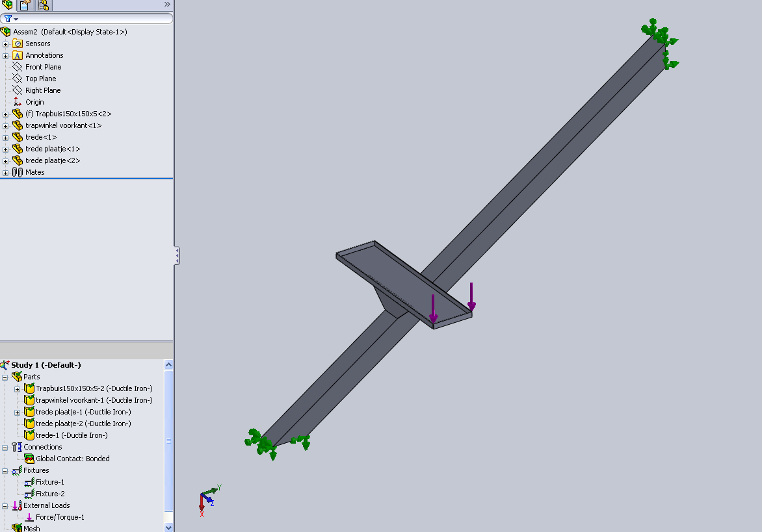This screenshot has width=762, height=532.
Task: Click the panel splitter collapse handle
Action: click(177, 255)
